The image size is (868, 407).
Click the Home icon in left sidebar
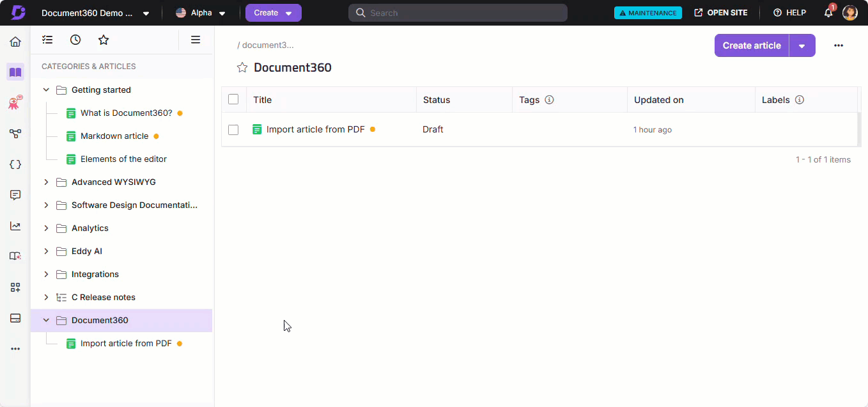click(x=15, y=42)
